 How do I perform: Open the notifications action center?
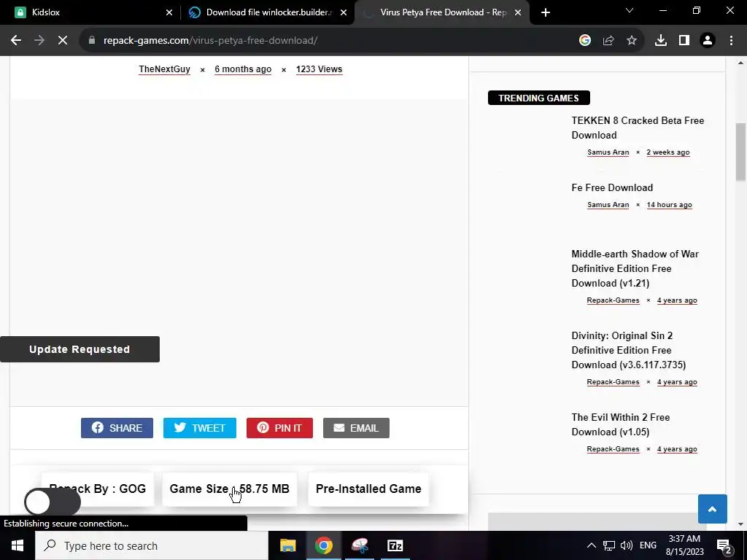click(724, 546)
